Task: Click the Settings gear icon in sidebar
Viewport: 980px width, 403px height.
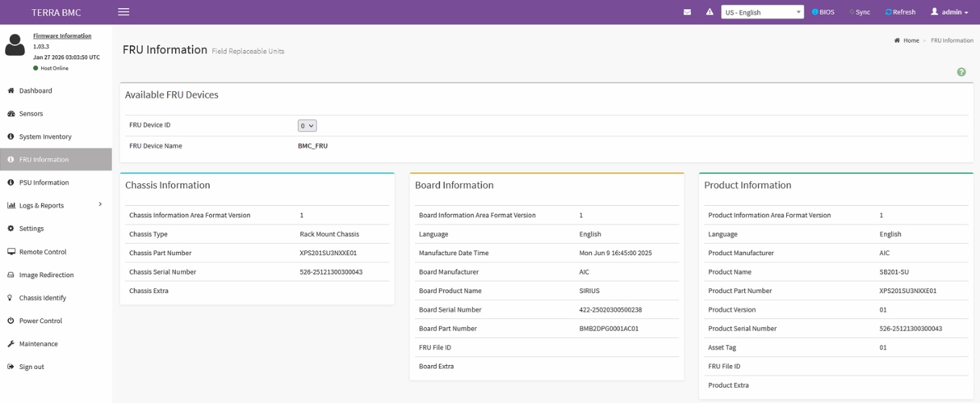Action: tap(11, 228)
